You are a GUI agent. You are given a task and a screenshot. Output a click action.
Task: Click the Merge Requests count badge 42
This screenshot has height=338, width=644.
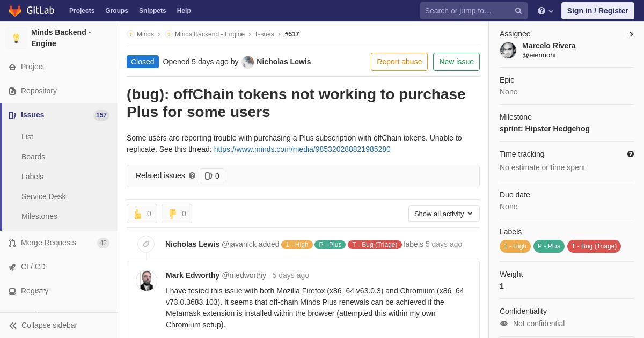(x=103, y=243)
